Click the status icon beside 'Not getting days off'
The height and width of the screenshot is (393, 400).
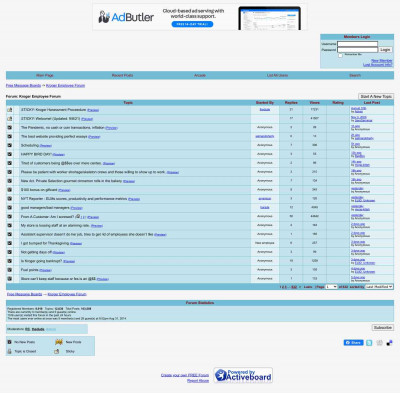point(9,252)
